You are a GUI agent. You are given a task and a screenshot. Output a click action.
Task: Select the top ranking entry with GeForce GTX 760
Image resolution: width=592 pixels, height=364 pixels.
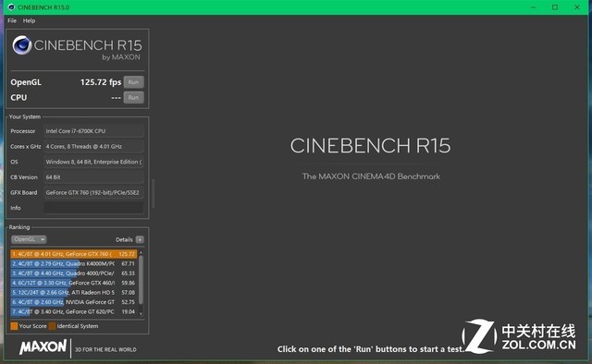(x=74, y=254)
